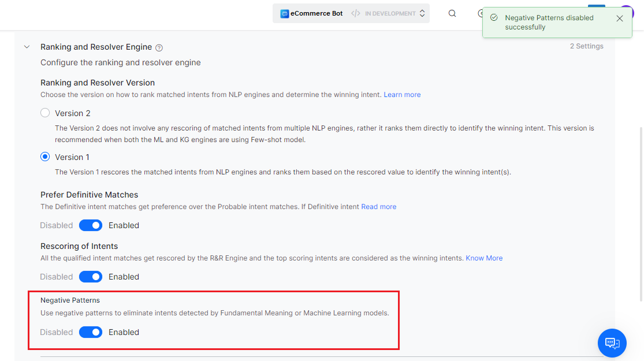Select Version 2 radio button
644x361 pixels.
45,113
